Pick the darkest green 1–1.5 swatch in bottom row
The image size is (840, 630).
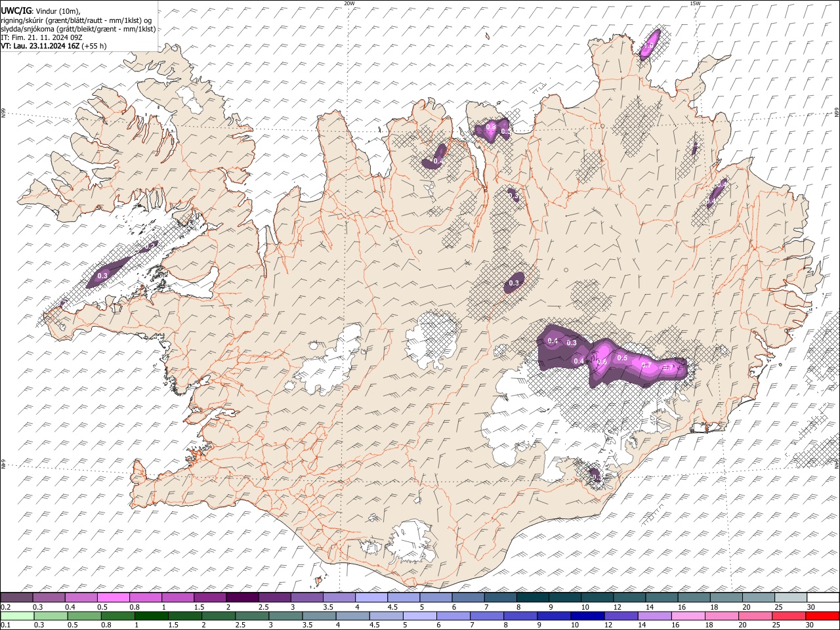point(151,616)
